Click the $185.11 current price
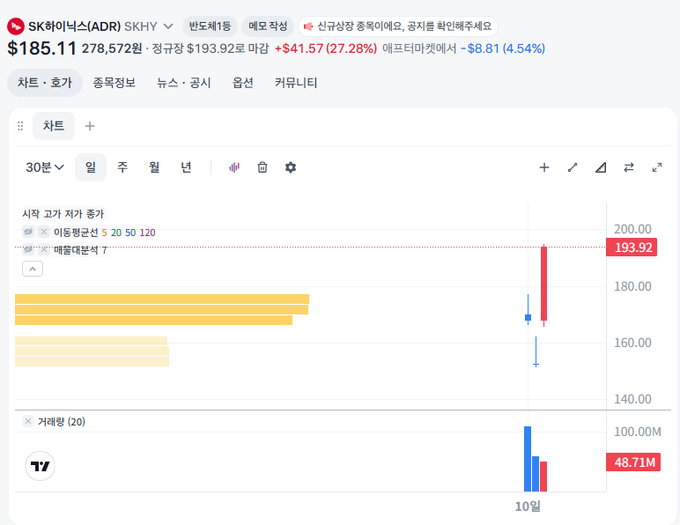This screenshot has width=680, height=525. [x=42, y=48]
